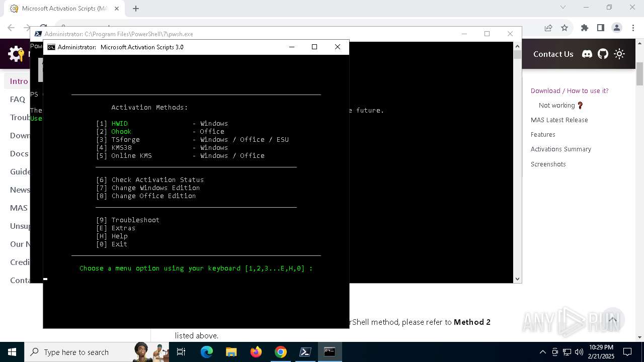This screenshot has height=362, width=644.
Task: Switch to PowerShell taskbar icon
Action: pyautogui.click(x=305, y=352)
